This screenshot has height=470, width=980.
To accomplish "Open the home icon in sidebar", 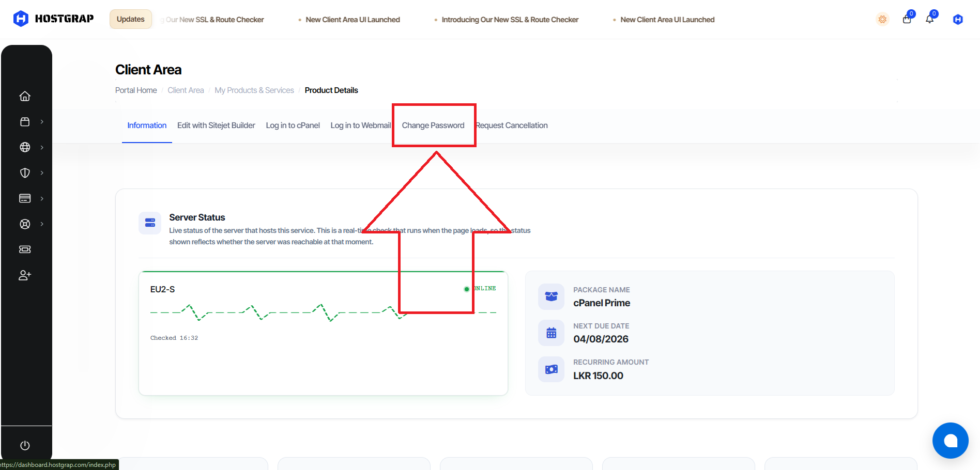I will coord(25,96).
